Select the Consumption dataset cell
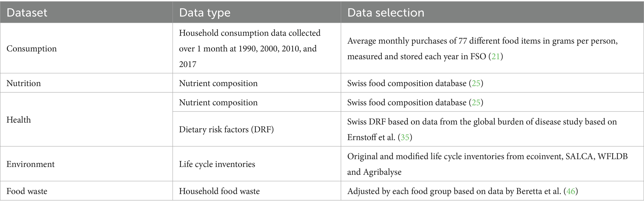Viewport: 644px width, 206px height. pyautogui.click(x=31, y=49)
